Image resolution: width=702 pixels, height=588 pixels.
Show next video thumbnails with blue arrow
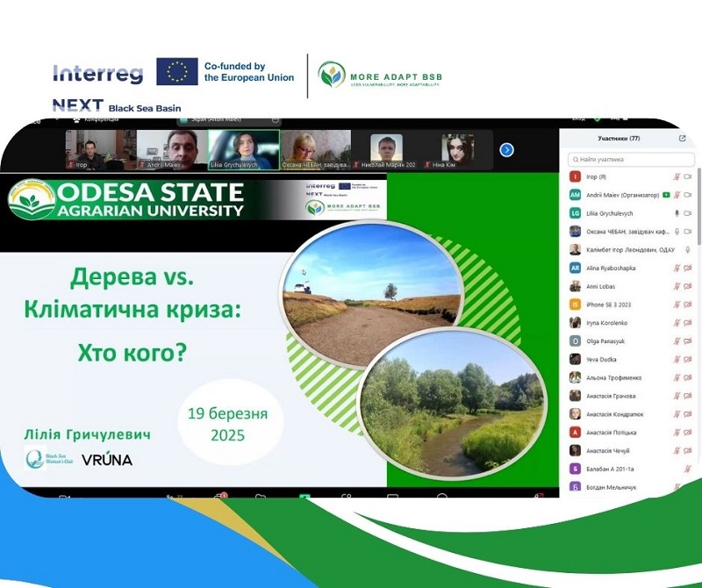coord(506,150)
